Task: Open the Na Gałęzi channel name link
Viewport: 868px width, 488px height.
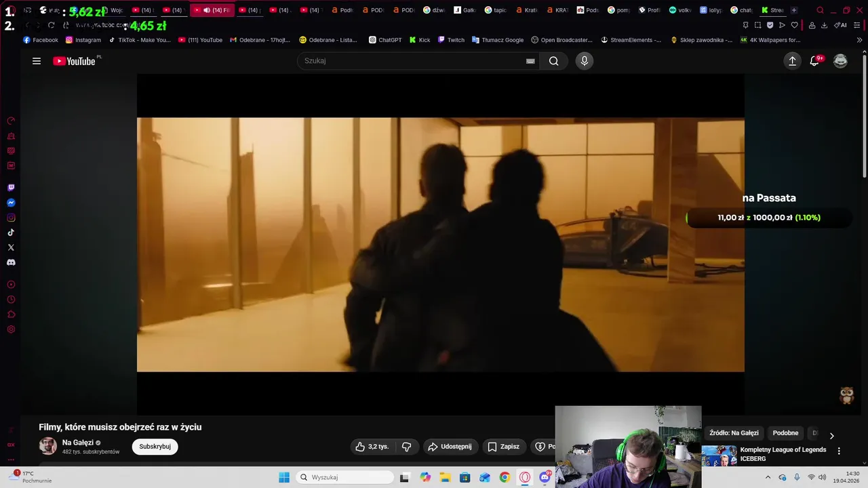Action: pos(78,443)
